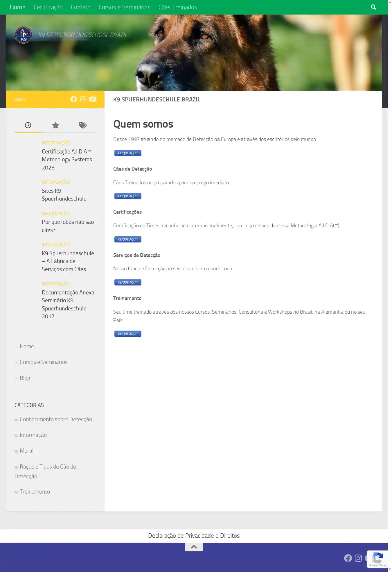392x572 pixels.
Task: Show the tags tab in sidebar
Action: 83,125
